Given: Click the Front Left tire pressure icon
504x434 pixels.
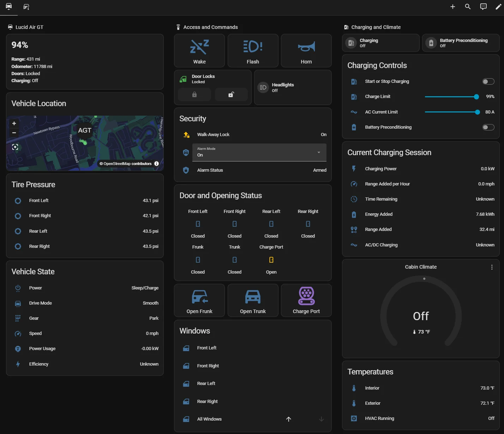Looking at the screenshot, I should point(18,201).
